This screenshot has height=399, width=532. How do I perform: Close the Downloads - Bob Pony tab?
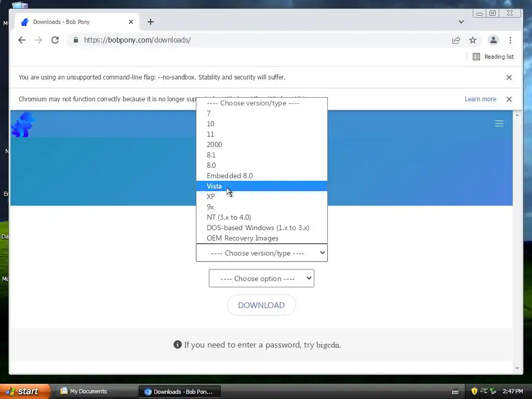130,22
